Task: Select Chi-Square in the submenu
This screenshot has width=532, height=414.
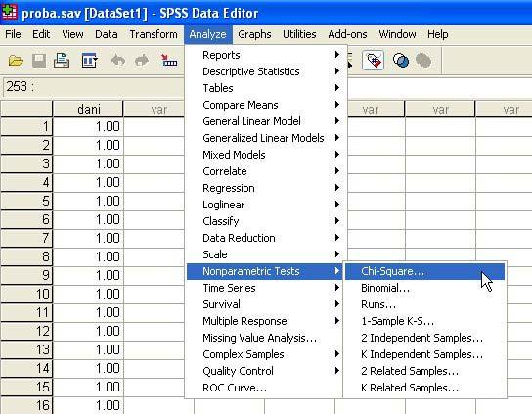Action: 424,271
